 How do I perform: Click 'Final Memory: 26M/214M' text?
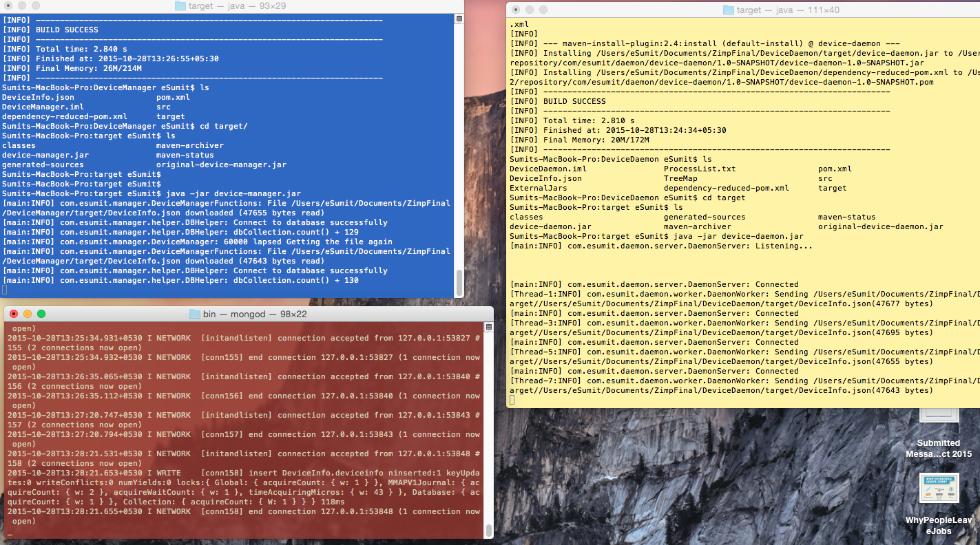point(88,68)
